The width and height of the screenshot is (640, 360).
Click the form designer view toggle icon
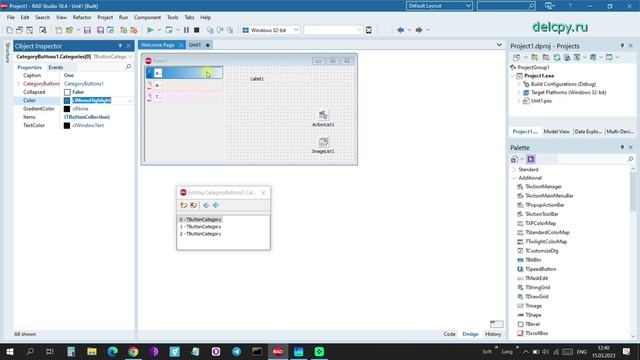[496, 324]
